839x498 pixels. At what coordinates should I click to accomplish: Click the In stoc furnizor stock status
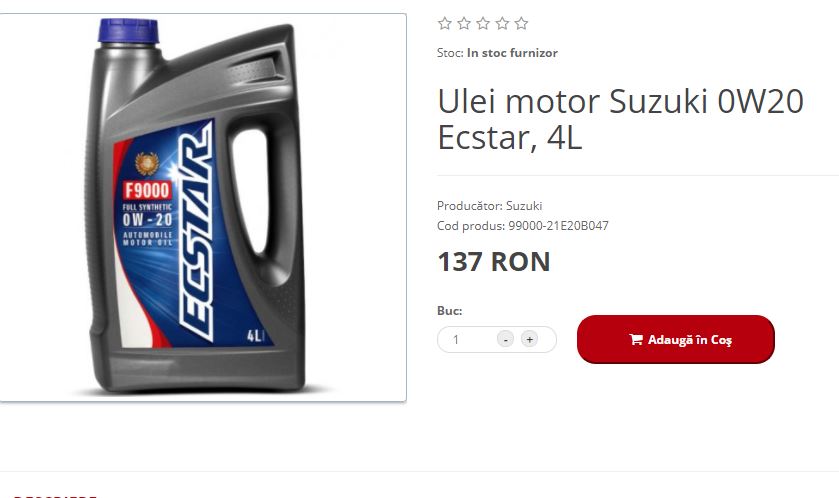point(512,53)
